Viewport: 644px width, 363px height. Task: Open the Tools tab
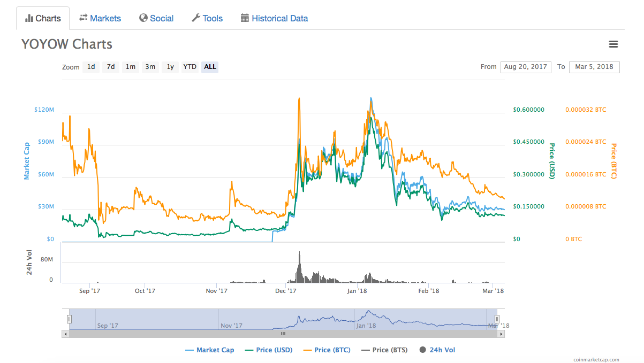(x=207, y=18)
